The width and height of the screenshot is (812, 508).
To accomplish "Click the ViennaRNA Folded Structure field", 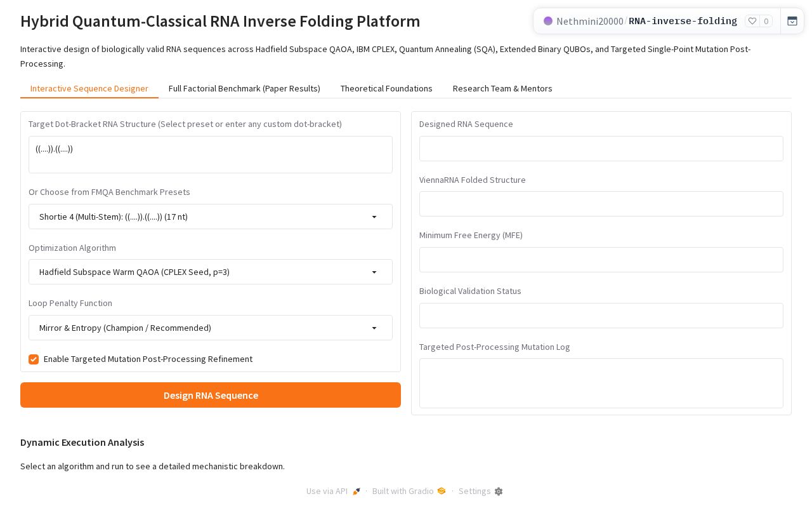I will pyautogui.click(x=601, y=204).
